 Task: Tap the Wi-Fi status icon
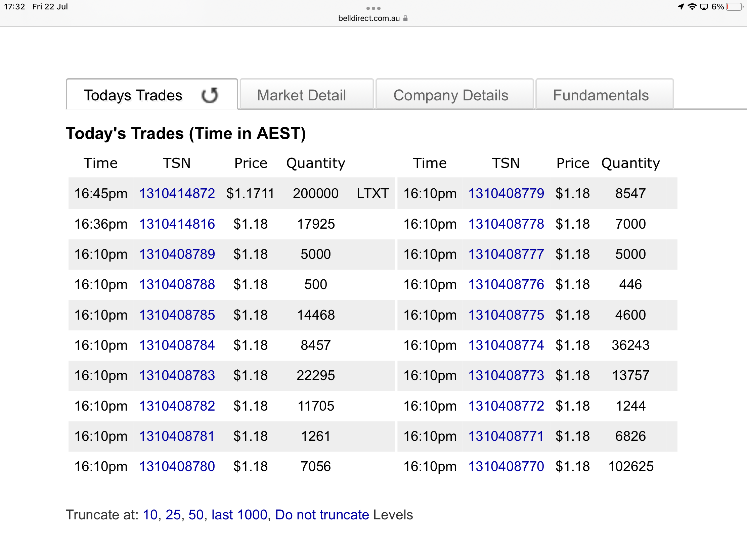pyautogui.click(x=692, y=7)
